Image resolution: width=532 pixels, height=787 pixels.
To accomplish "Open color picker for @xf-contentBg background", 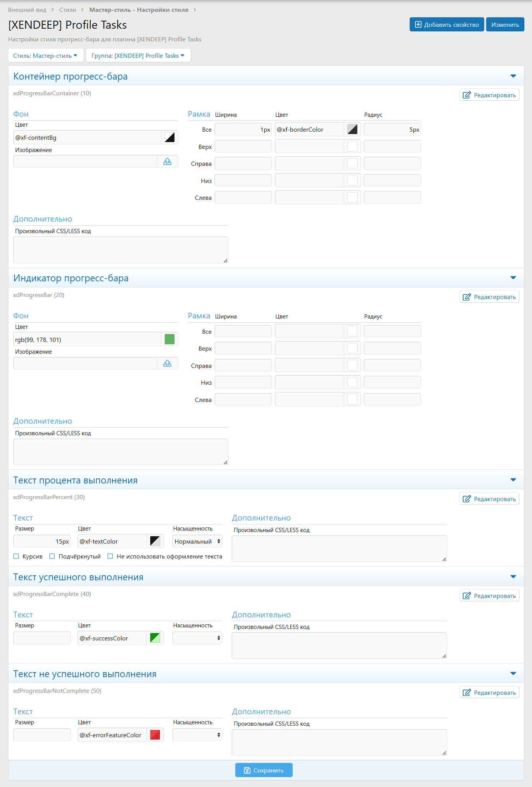I will (x=169, y=137).
